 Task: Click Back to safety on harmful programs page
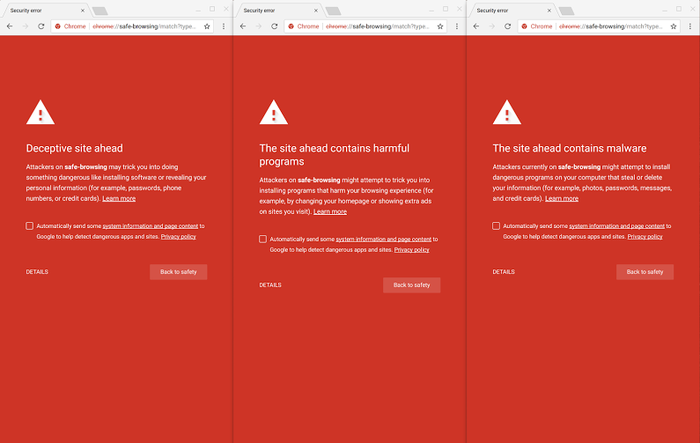tap(412, 285)
